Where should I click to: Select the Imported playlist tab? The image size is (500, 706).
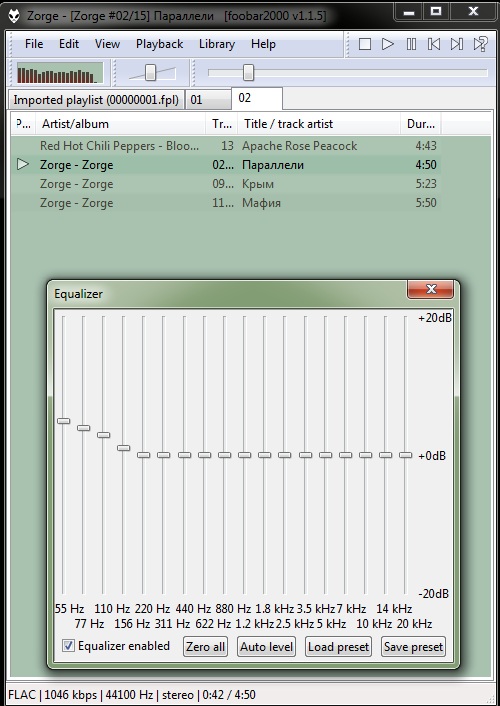tap(96, 100)
